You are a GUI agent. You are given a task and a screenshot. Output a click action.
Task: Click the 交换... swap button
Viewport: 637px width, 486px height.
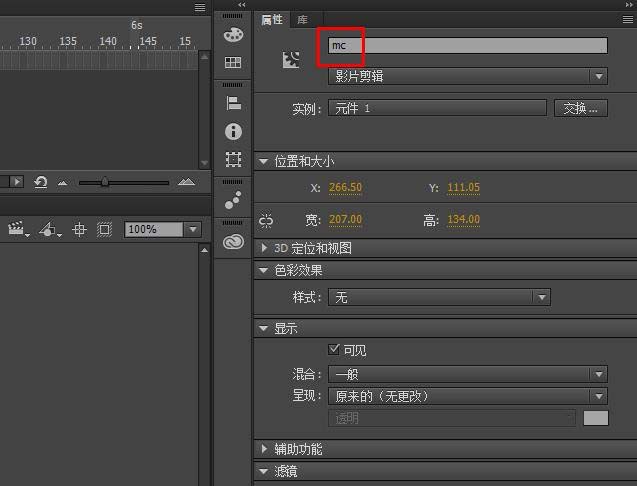(581, 108)
